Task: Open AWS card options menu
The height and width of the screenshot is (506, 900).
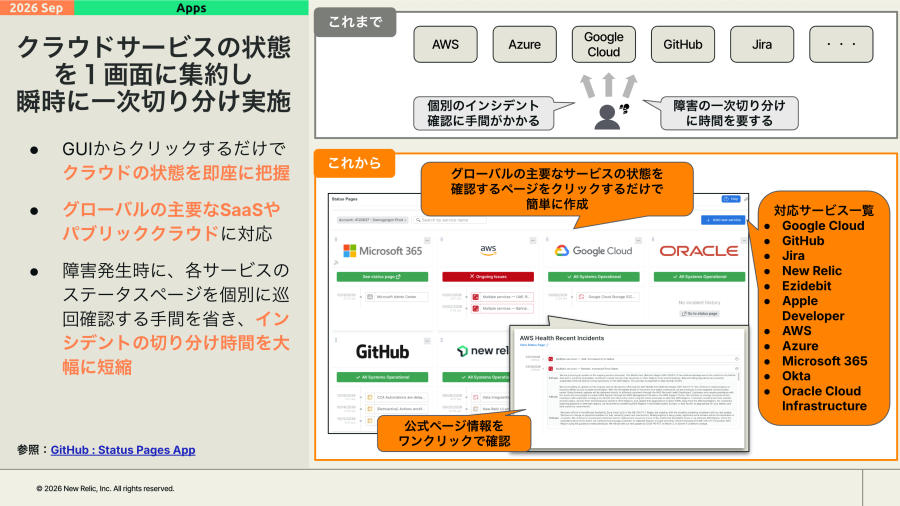Action: pos(533,240)
